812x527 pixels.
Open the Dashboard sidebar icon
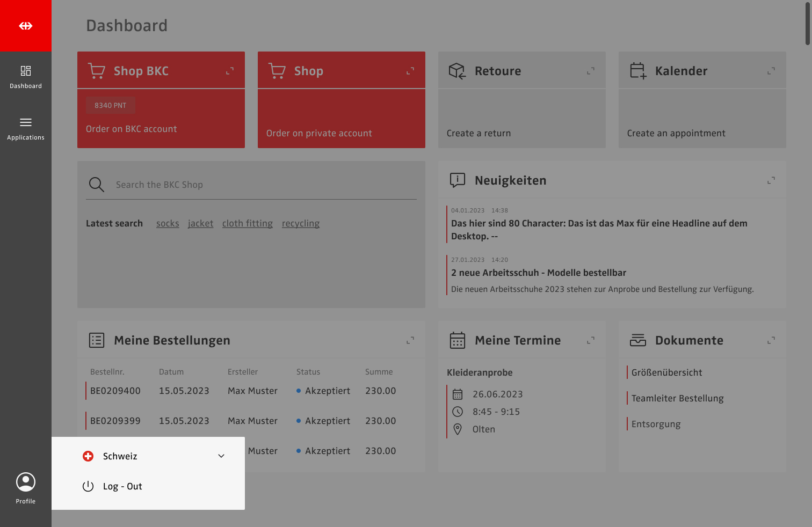click(x=25, y=71)
